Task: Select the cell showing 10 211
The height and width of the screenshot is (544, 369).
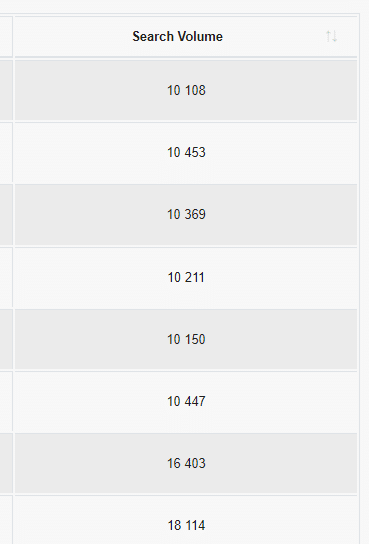Action: [186, 278]
